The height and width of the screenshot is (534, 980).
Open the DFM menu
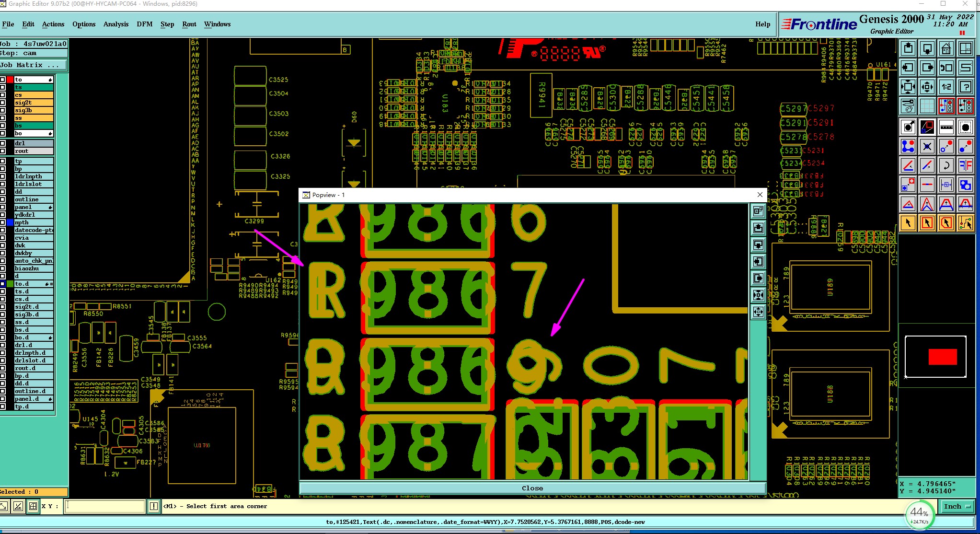coord(144,24)
